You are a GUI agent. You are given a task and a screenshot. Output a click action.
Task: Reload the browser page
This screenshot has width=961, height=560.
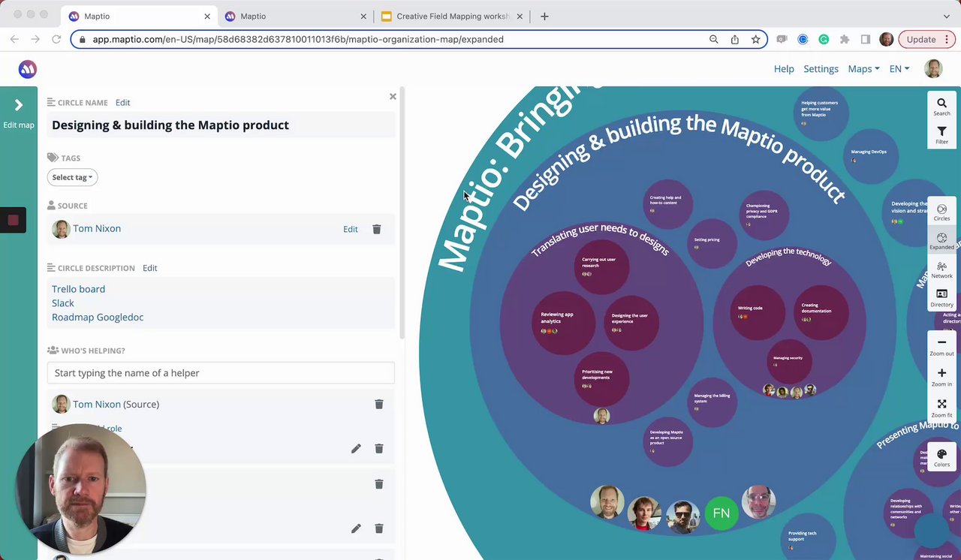point(56,39)
